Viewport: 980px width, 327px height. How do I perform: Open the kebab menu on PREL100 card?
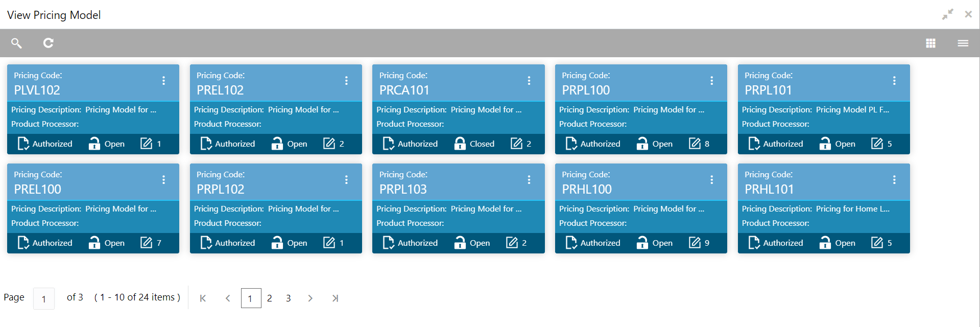click(163, 180)
